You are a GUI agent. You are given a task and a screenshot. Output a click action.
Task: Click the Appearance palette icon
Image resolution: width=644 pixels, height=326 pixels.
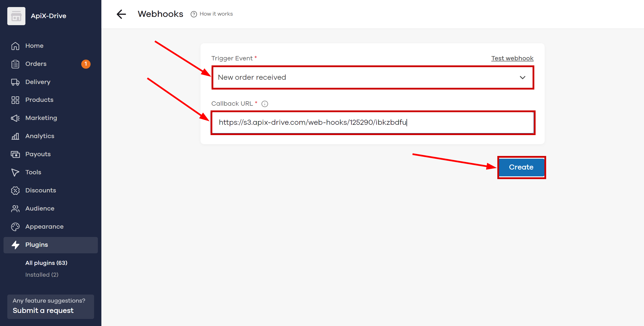15,227
